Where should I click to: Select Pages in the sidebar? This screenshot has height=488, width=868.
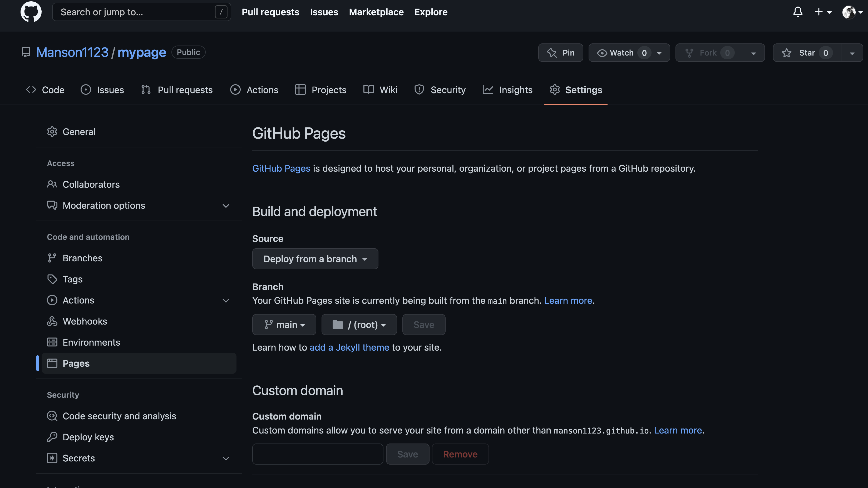(x=139, y=363)
